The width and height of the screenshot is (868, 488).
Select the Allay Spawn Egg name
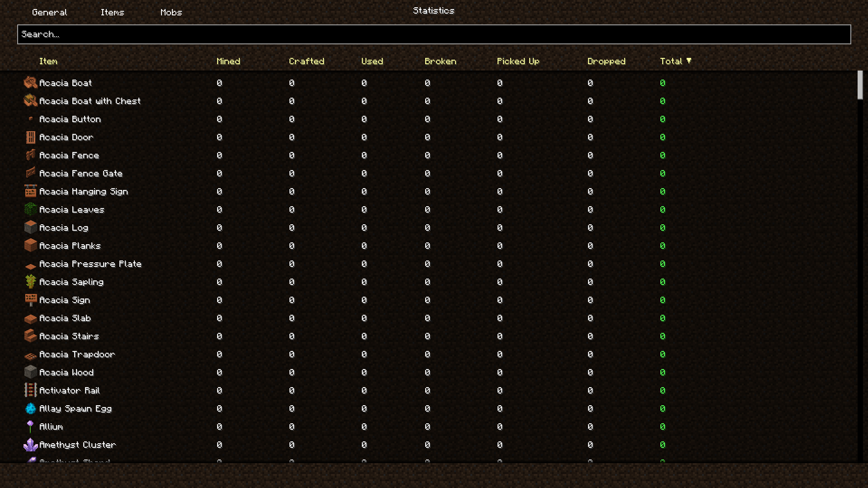click(x=76, y=408)
